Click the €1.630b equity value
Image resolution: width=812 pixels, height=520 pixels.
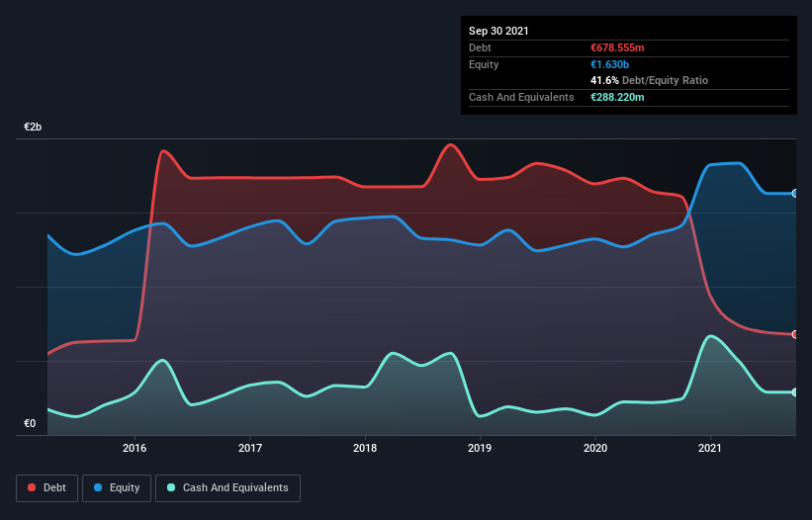pyautogui.click(x=609, y=64)
